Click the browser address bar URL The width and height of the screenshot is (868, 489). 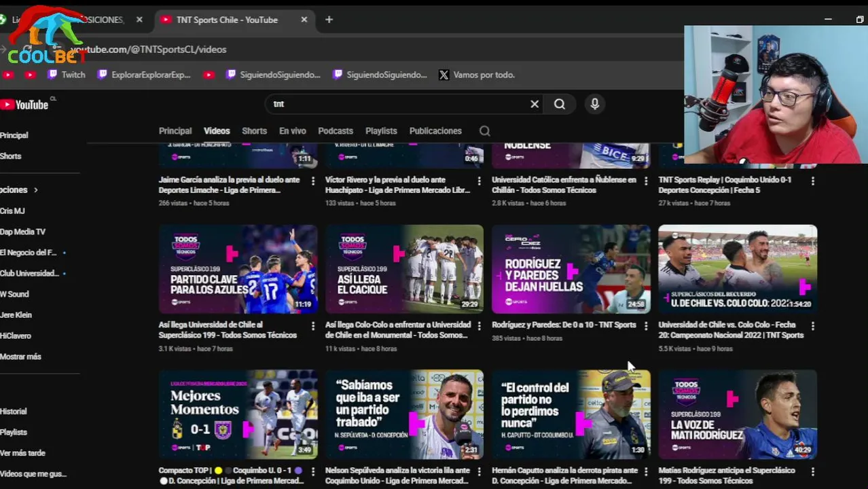pyautogui.click(x=149, y=50)
